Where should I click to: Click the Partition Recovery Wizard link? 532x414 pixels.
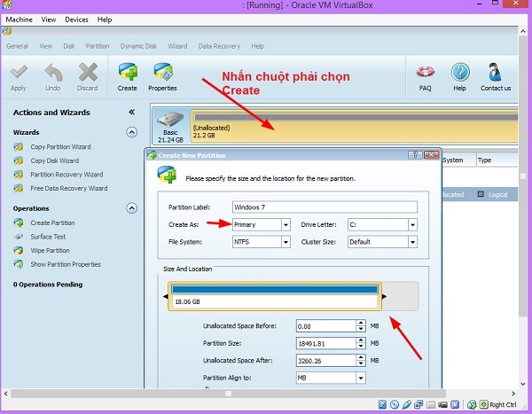tap(66, 175)
